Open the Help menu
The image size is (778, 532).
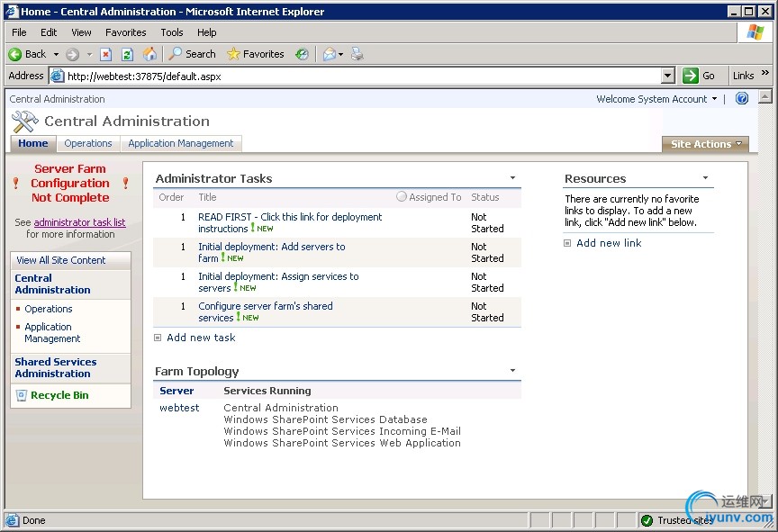(x=206, y=32)
